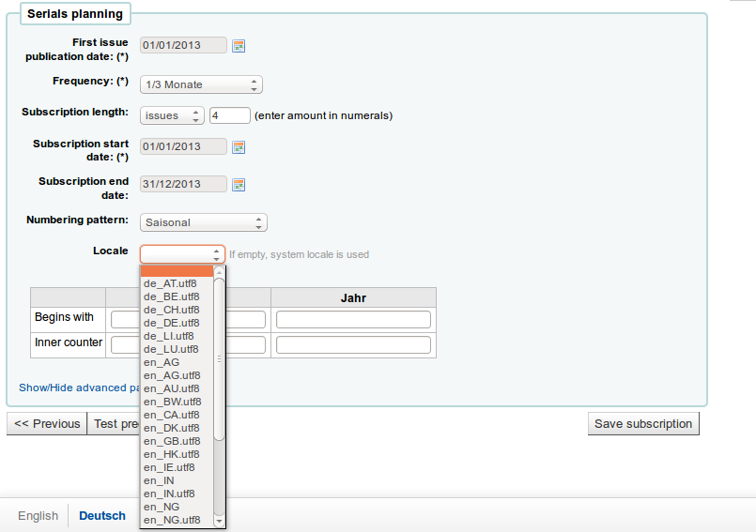Open calendar for subscription end date
Screen dimensions: 756x532
coord(239,185)
